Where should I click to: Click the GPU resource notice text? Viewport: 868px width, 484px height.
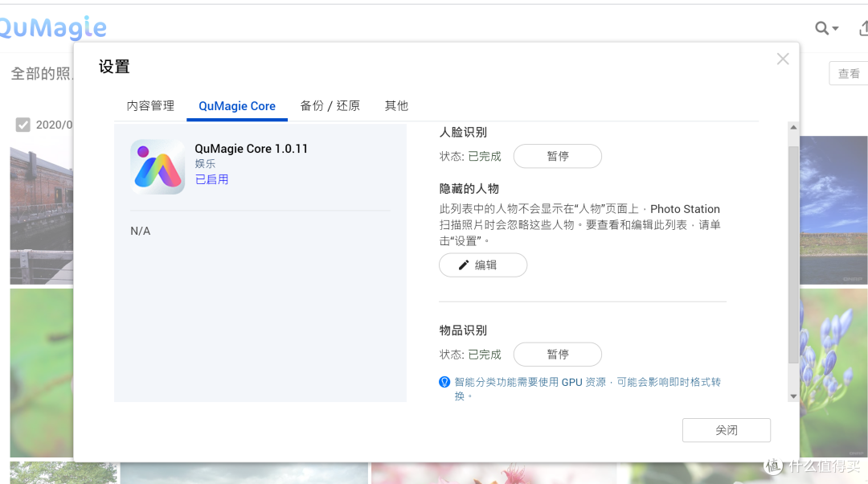click(x=588, y=389)
